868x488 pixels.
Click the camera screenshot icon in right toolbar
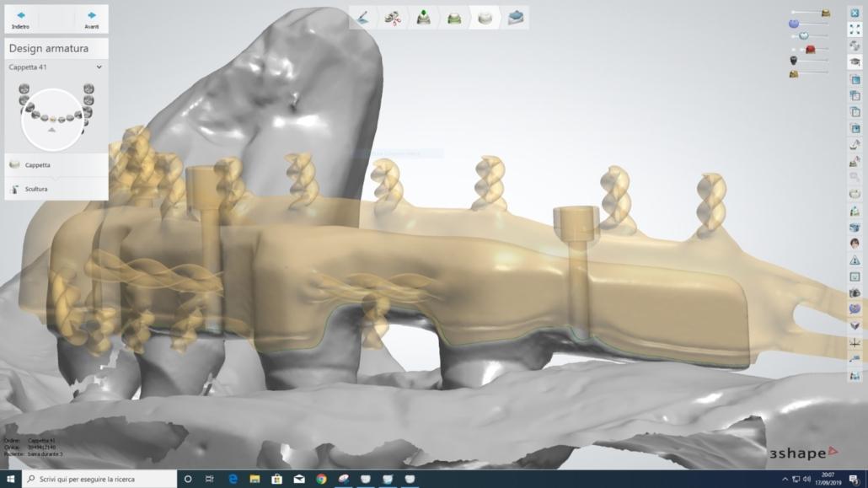click(855, 292)
